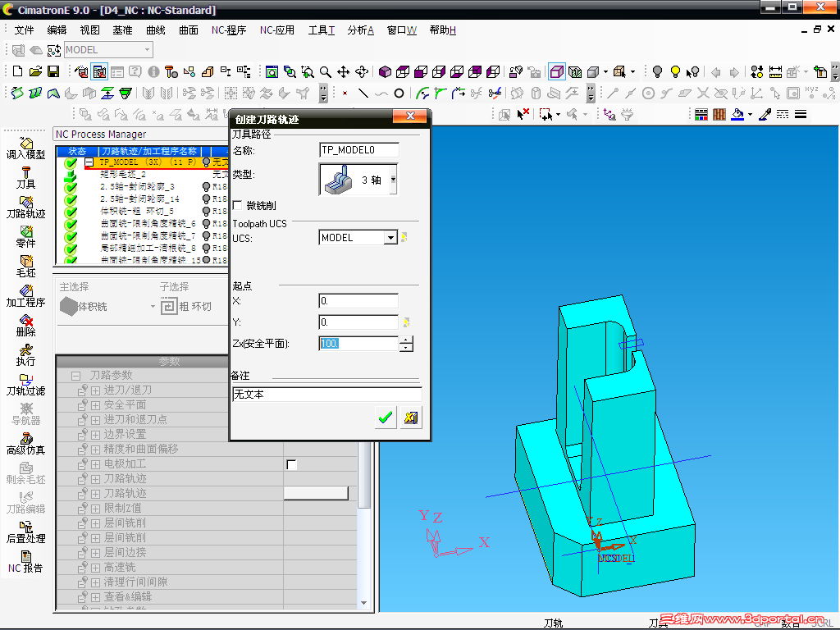The image size is (840, 630).
Task: Select the circle sketch tool
Action: pyautogui.click(x=399, y=94)
